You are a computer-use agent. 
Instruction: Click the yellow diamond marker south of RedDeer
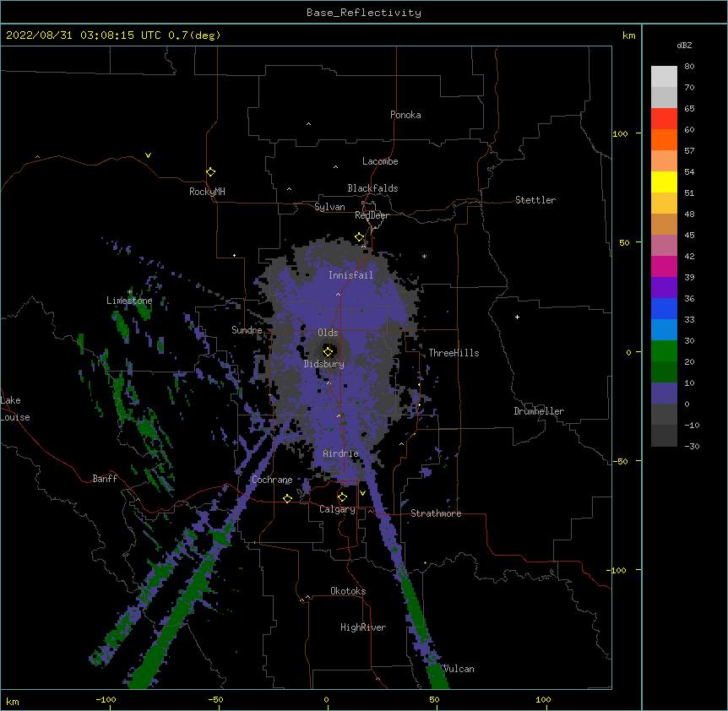pos(359,237)
